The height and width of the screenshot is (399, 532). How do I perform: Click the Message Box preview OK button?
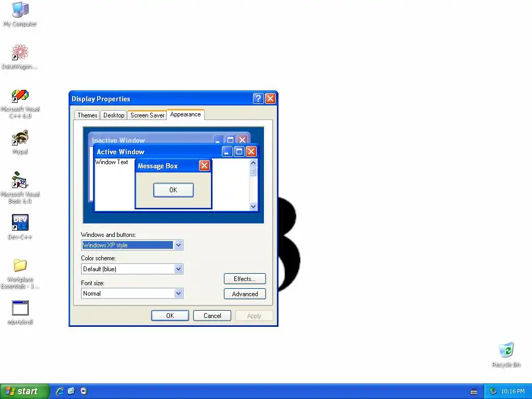tap(174, 190)
